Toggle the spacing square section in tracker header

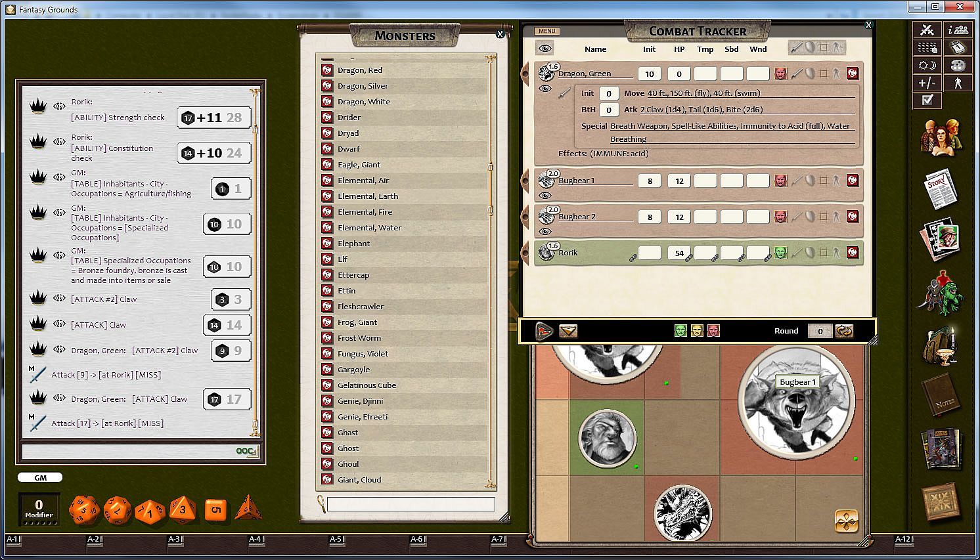[x=824, y=48]
